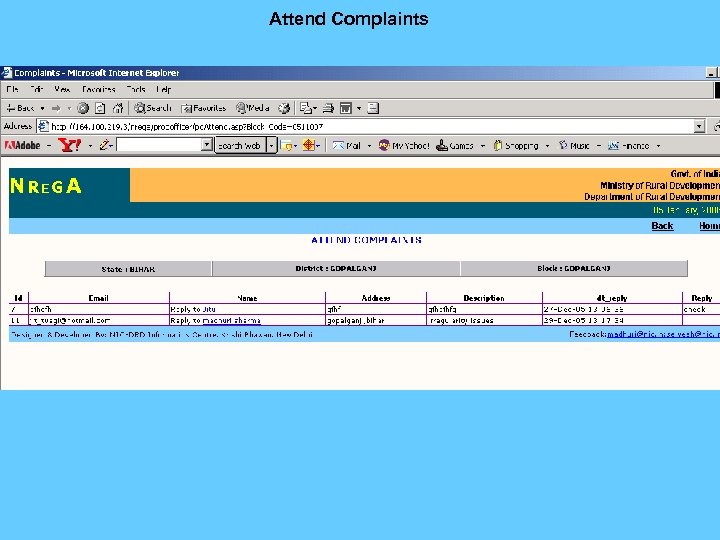Open the Shopping dropdown arrow
The image size is (720, 540).
[x=547, y=146]
